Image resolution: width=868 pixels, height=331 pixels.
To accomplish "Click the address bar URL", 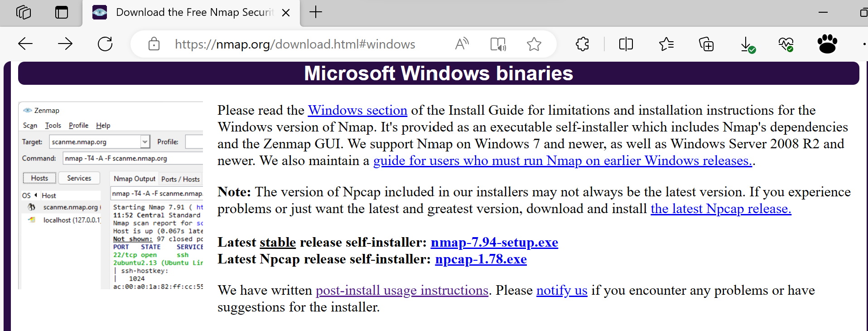I will click(294, 44).
